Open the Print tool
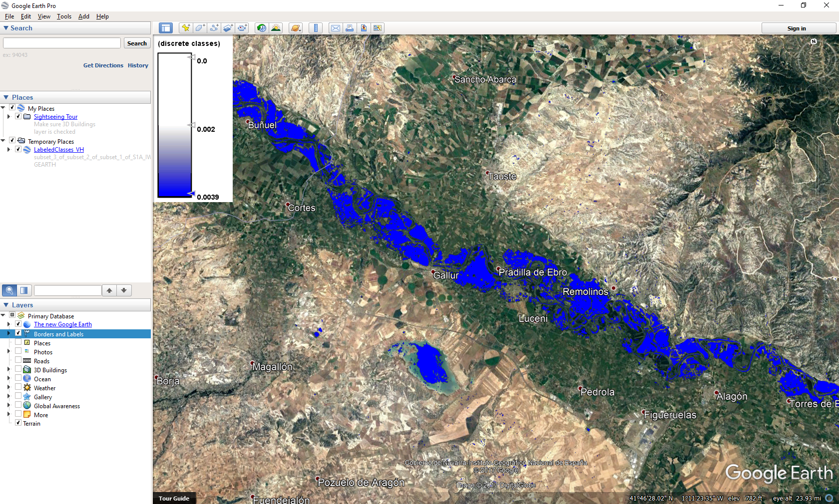Screen dimensions: 839x504 [350, 28]
